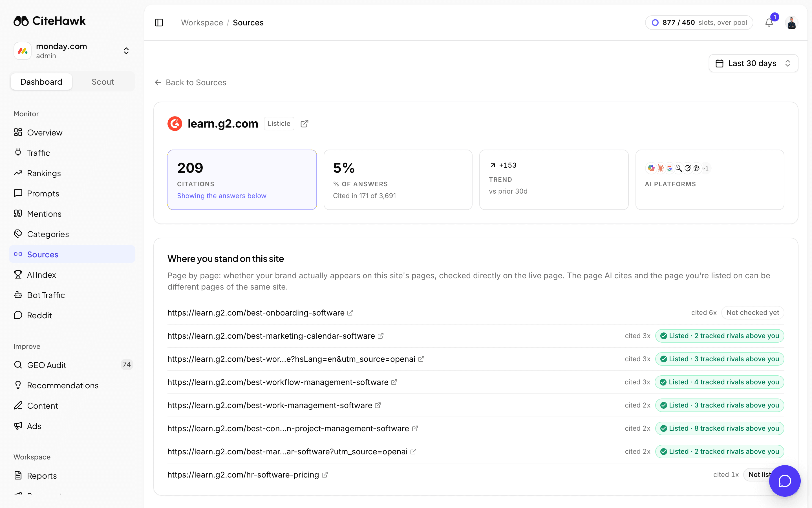Screen dimensions: 812x508
Task: Open Mentions in sidebar
Action: tap(72, 214)
